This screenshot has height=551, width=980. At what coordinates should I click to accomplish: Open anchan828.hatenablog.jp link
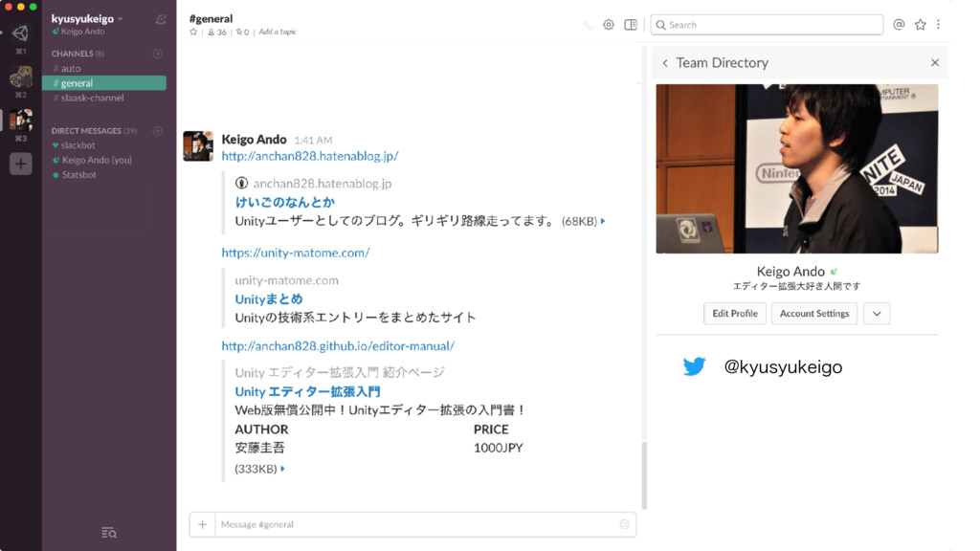pos(310,156)
